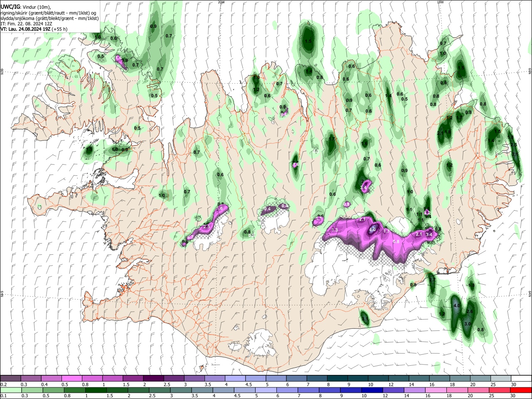Pick the light pink swatch between 16 and 18, bottom scale
Screen dimensions: 532x399
click(436, 390)
